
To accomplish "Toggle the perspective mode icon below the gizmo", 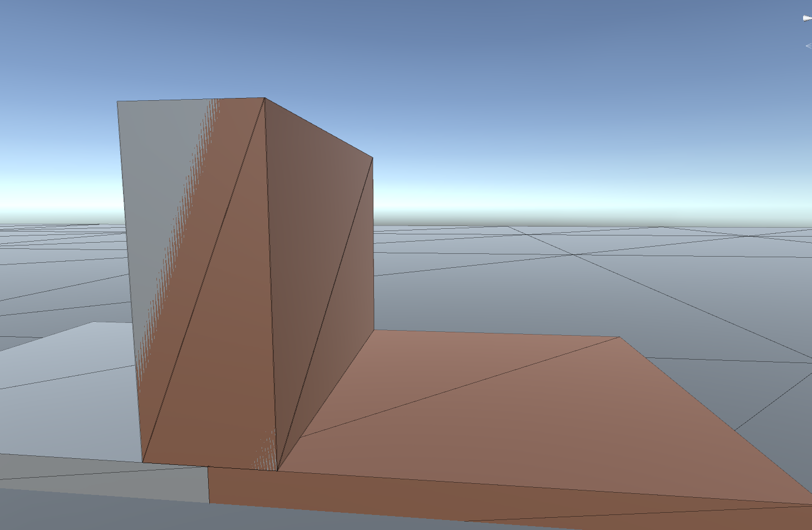I will pos(809,46).
